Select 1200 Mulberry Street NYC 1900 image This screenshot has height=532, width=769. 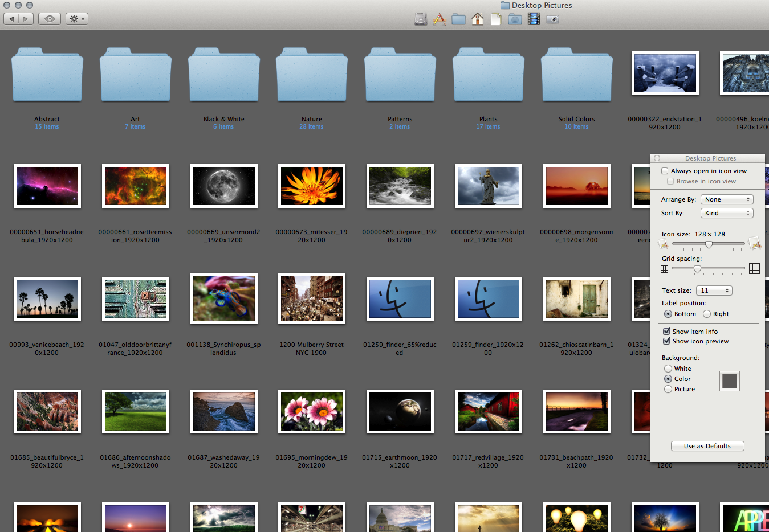(312, 298)
